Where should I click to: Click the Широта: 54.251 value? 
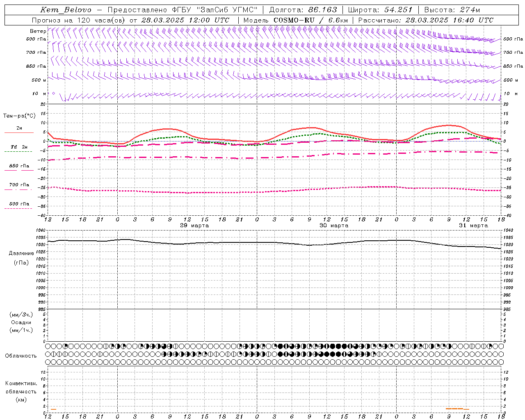(380, 10)
